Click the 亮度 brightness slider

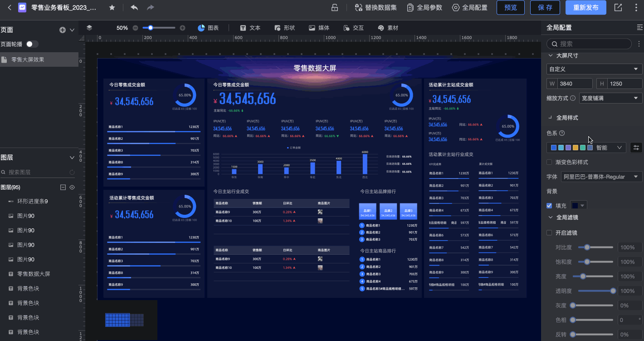(x=593, y=277)
